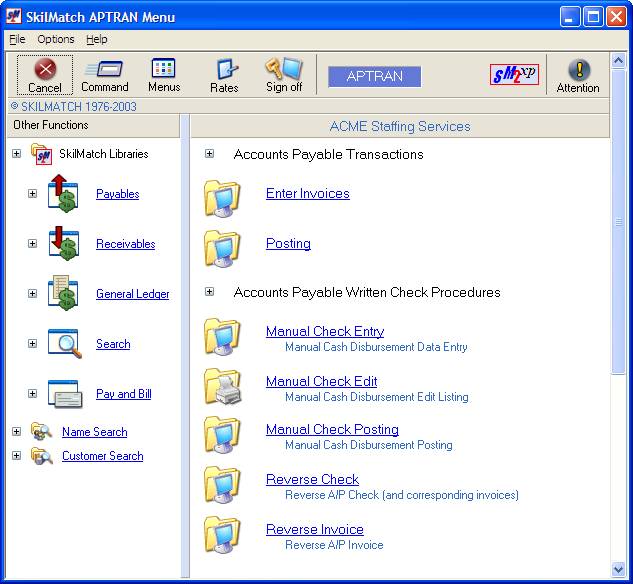Image resolution: width=633 pixels, height=584 pixels.
Task: Click the General Ledger document icon
Action: (63, 293)
